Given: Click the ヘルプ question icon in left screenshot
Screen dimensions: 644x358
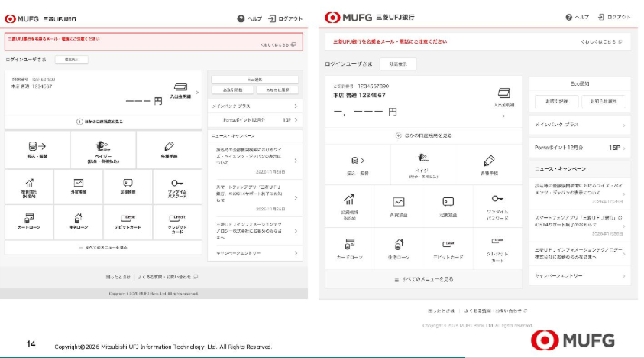Looking at the screenshot, I should tap(241, 18).
